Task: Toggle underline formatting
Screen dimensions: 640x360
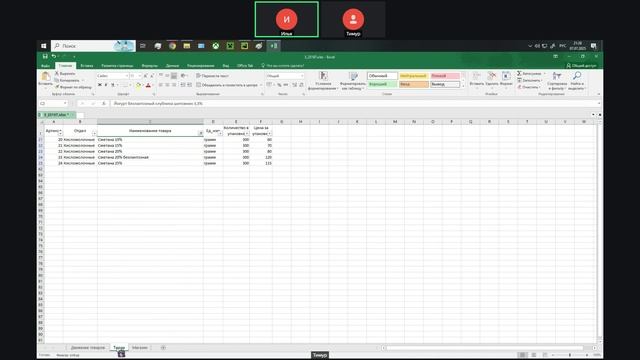Action: tap(113, 85)
